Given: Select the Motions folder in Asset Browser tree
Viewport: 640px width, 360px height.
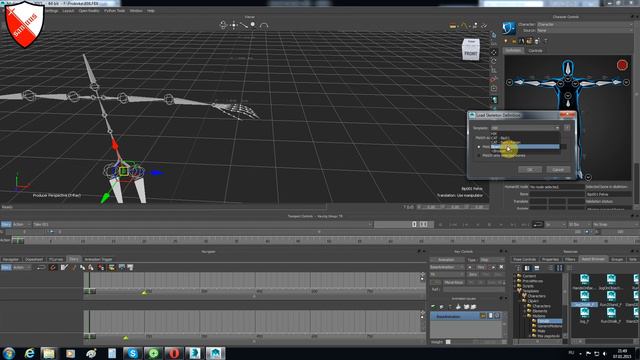Looking at the screenshot, I should (539, 316).
